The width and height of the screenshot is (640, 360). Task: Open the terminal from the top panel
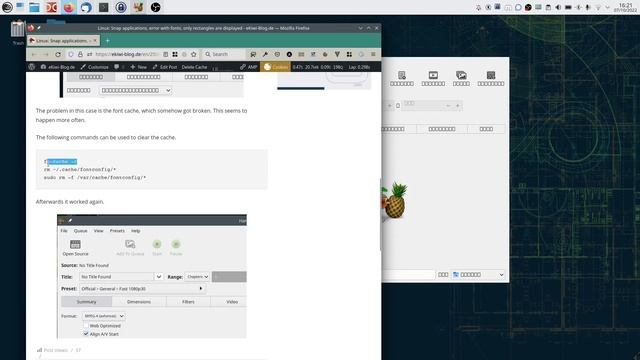(104, 7)
